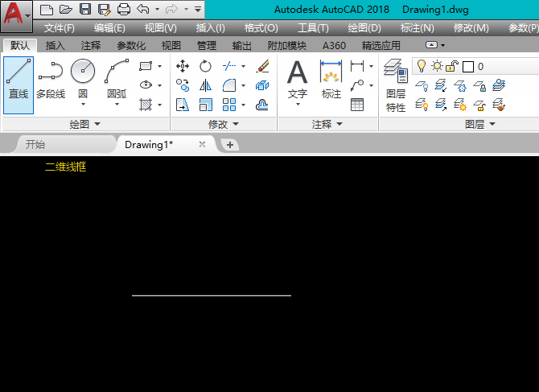
Task: Select the Rotate tool icon
Action: pyautogui.click(x=205, y=66)
